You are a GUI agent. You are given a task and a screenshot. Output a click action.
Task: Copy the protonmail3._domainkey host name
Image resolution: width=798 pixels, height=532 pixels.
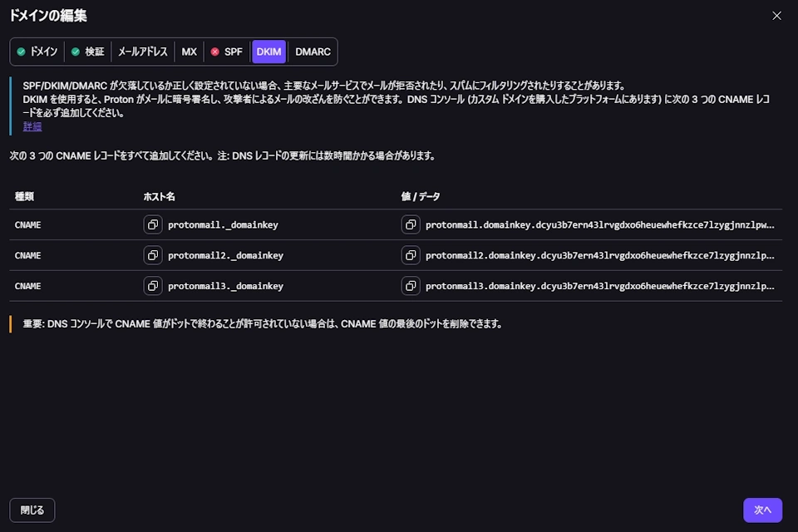pyautogui.click(x=153, y=287)
